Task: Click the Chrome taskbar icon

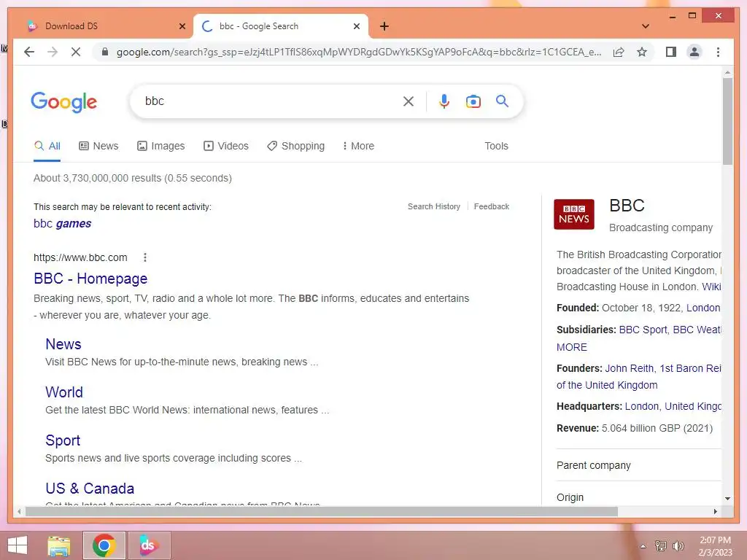Action: coord(104,545)
